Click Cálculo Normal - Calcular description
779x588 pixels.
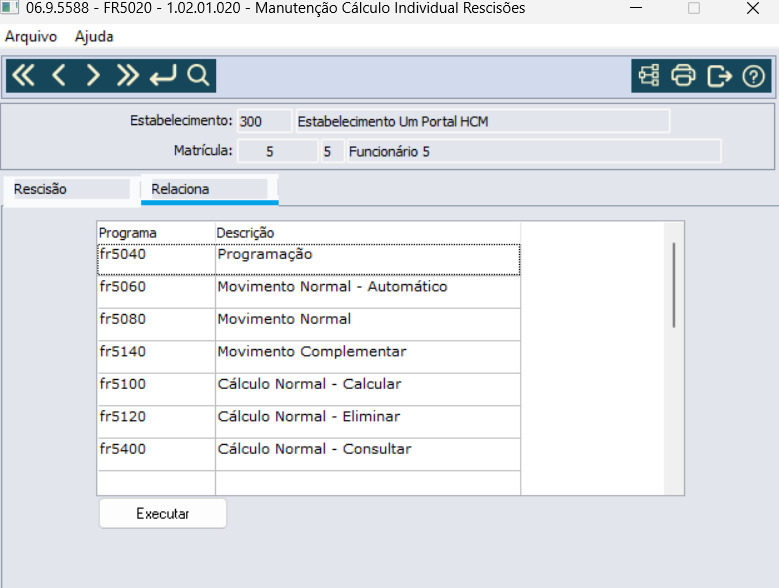coord(368,389)
